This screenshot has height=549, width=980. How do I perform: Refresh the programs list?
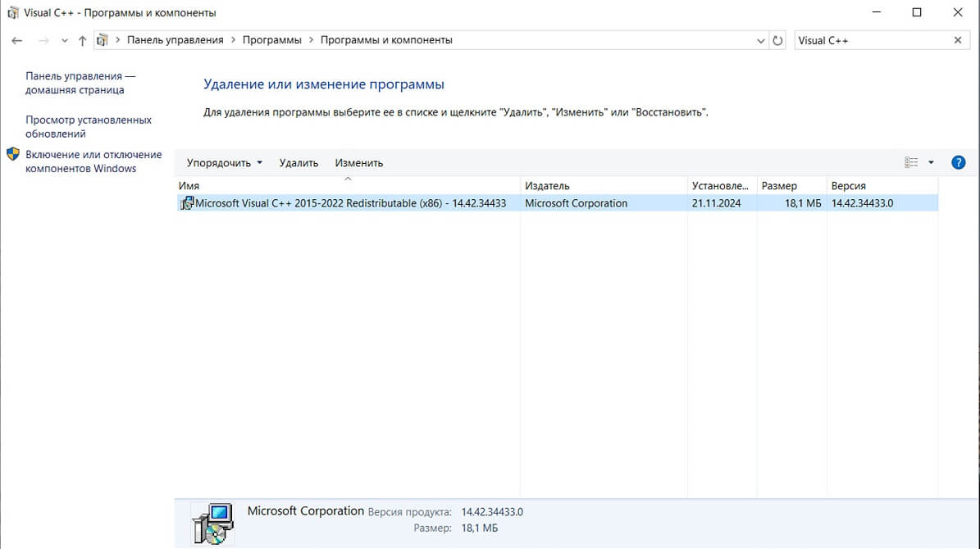click(x=777, y=41)
